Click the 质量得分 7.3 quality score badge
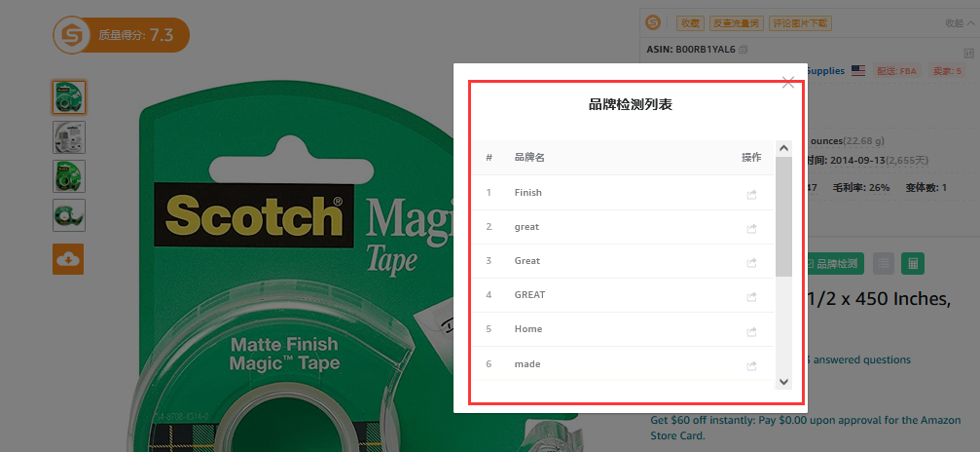 pos(122,35)
